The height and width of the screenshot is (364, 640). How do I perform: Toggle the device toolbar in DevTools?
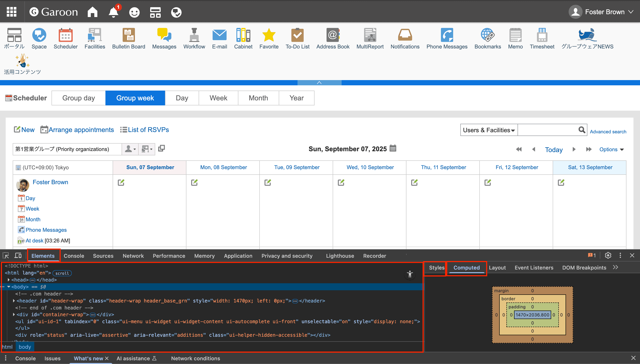tap(18, 256)
